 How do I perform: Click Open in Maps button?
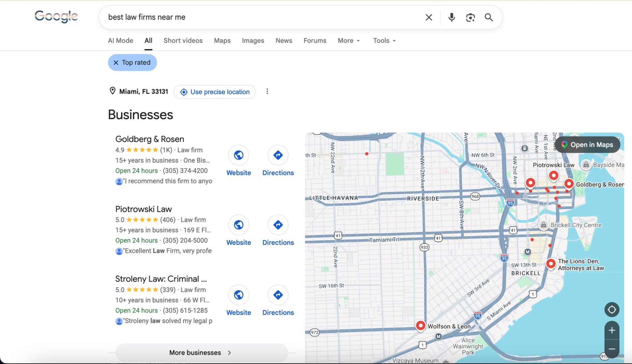(588, 145)
